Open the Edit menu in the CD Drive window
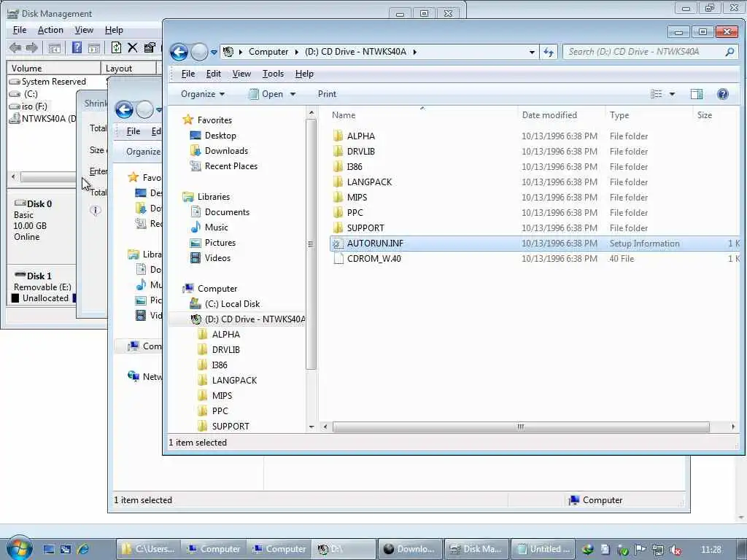Image resolution: width=747 pixels, height=560 pixels. pyautogui.click(x=214, y=74)
